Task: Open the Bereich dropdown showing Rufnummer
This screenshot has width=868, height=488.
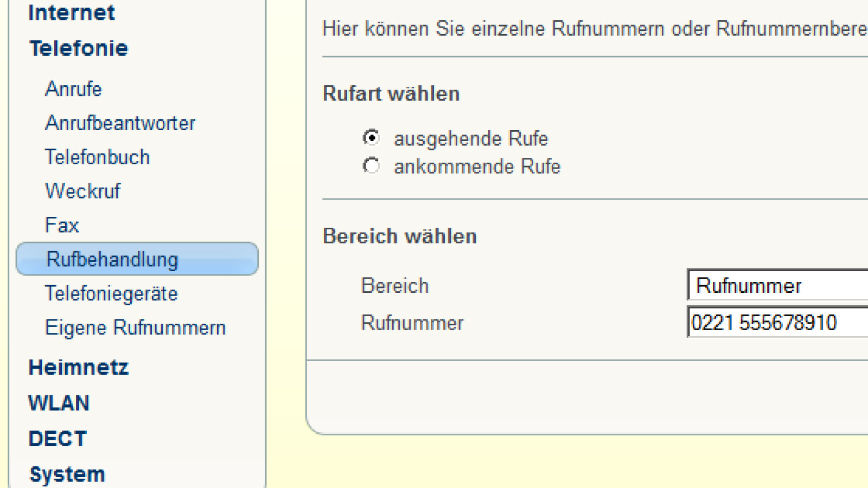Action: 778,285
